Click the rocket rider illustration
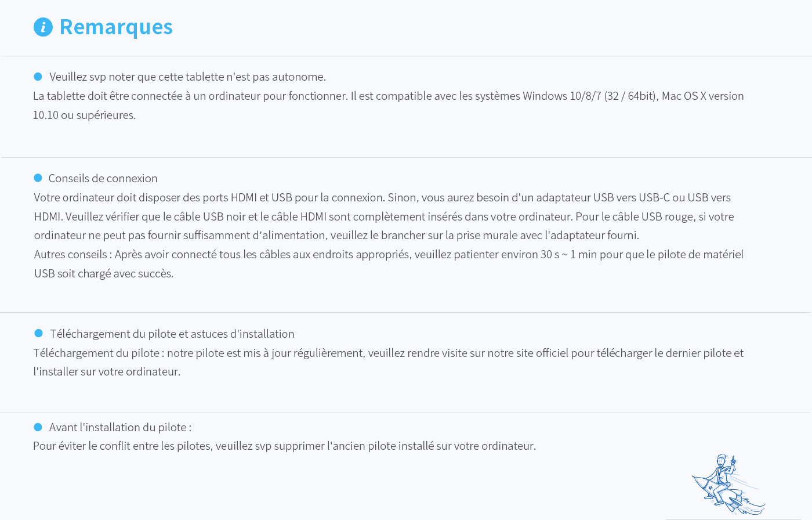 coord(728,484)
